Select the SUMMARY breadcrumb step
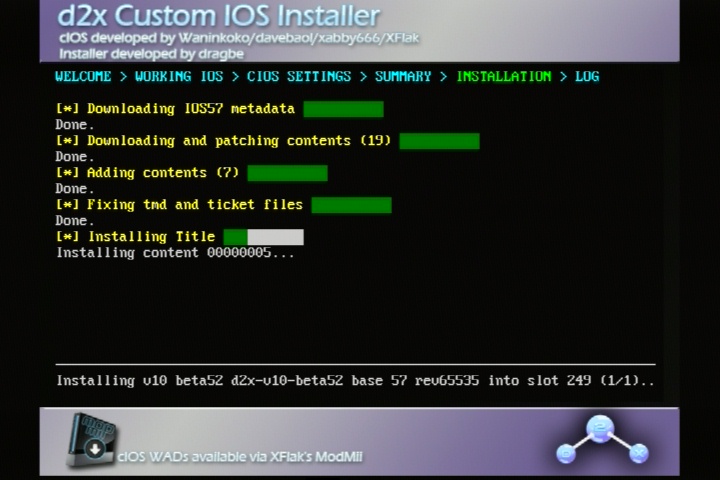 [403, 76]
